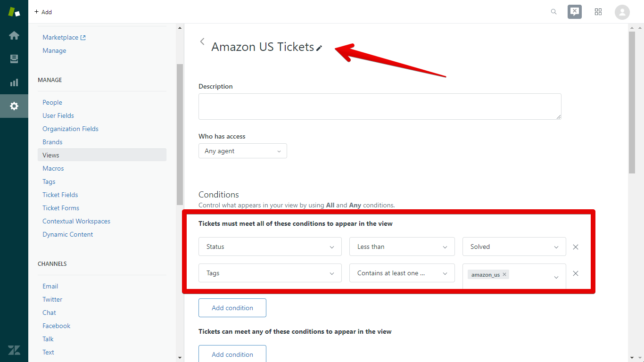This screenshot has height=362, width=644.
Task: Open the 'Marketplace' link
Action: click(x=61, y=37)
